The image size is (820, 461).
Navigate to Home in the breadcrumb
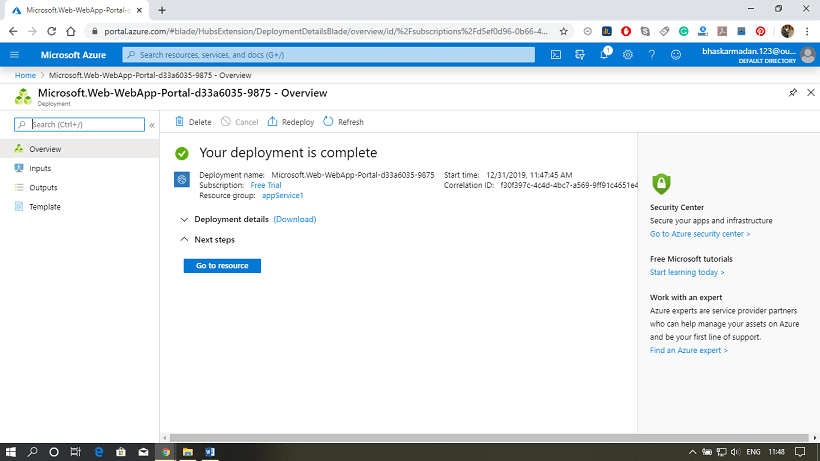click(25, 75)
